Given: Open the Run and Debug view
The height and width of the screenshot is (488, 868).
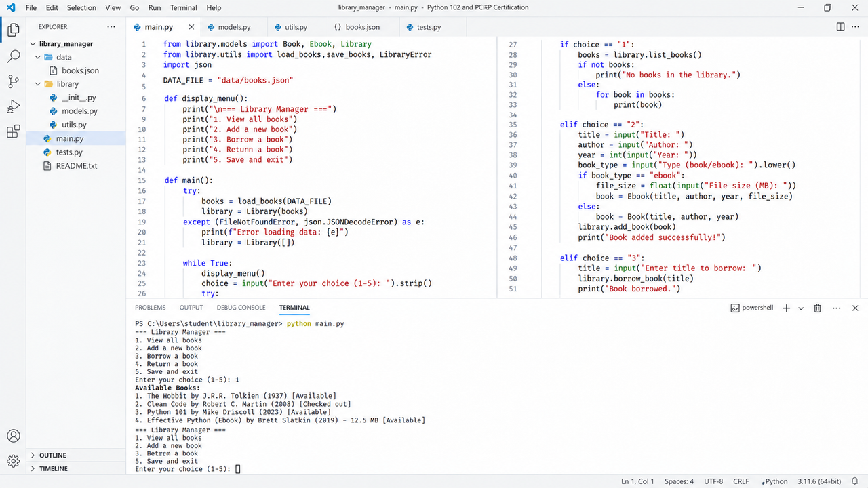Looking at the screenshot, I should pos(13,106).
